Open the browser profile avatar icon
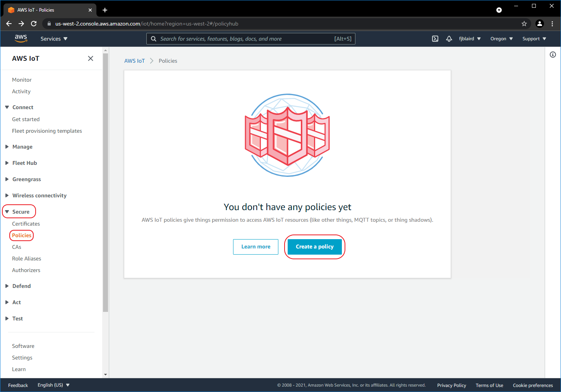Screen dimensions: 561x392 (x=539, y=24)
